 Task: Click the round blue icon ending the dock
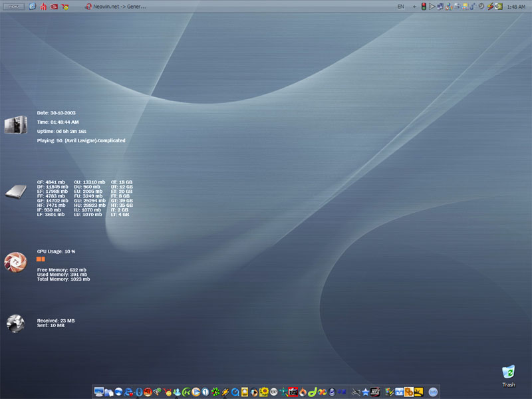click(x=433, y=392)
